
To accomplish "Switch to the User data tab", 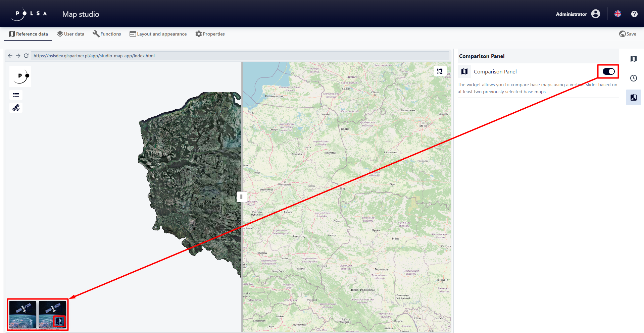I will pos(70,34).
